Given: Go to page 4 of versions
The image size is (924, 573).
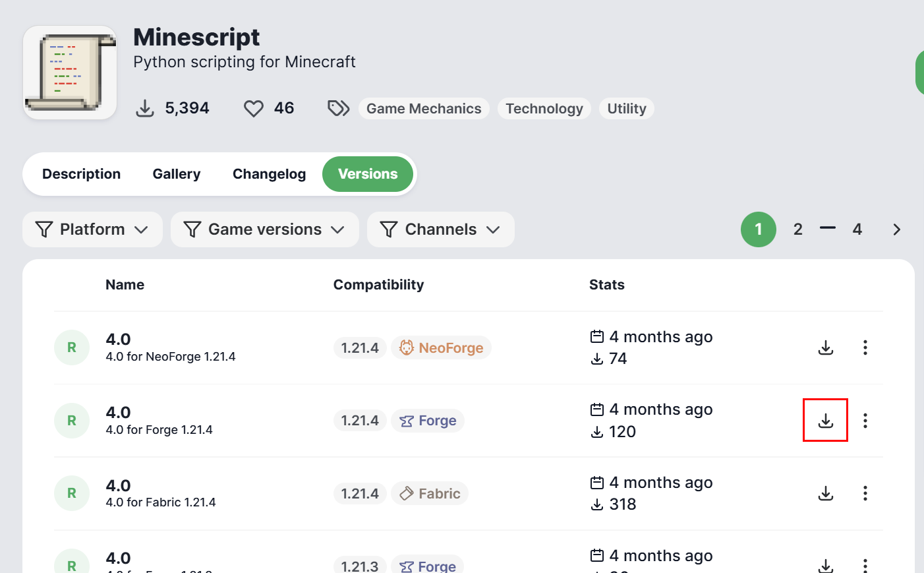Looking at the screenshot, I should pos(857,229).
